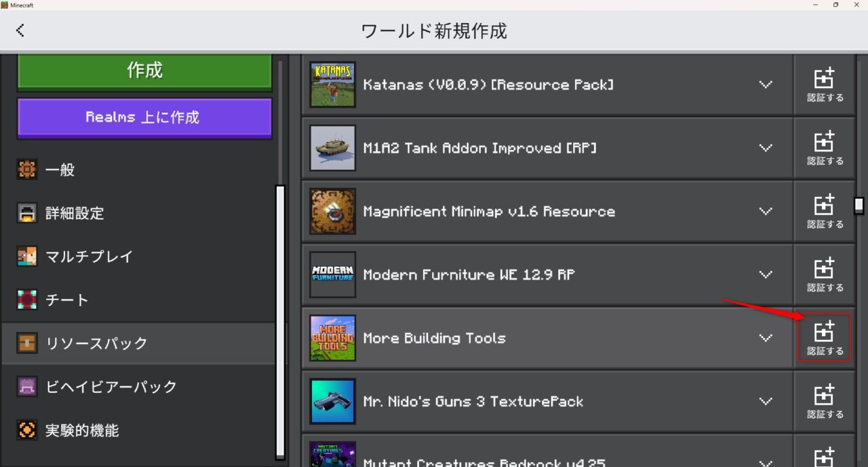
Task: Activate the Katanas resource pack
Action: tap(825, 84)
